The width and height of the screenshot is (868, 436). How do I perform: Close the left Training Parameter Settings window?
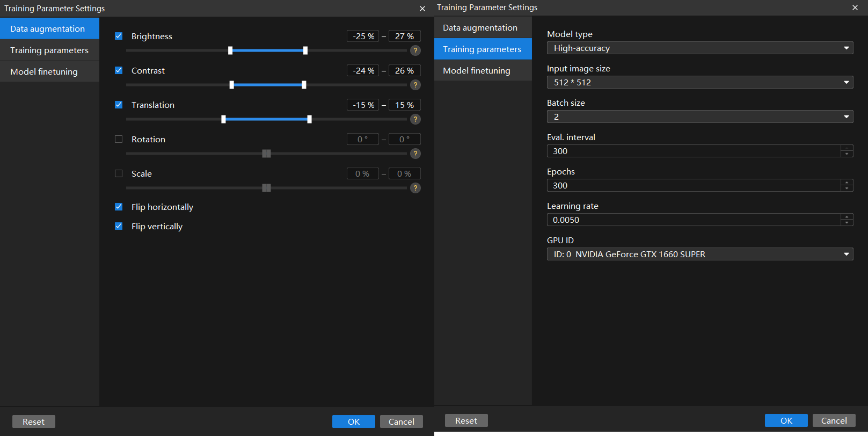click(x=422, y=9)
